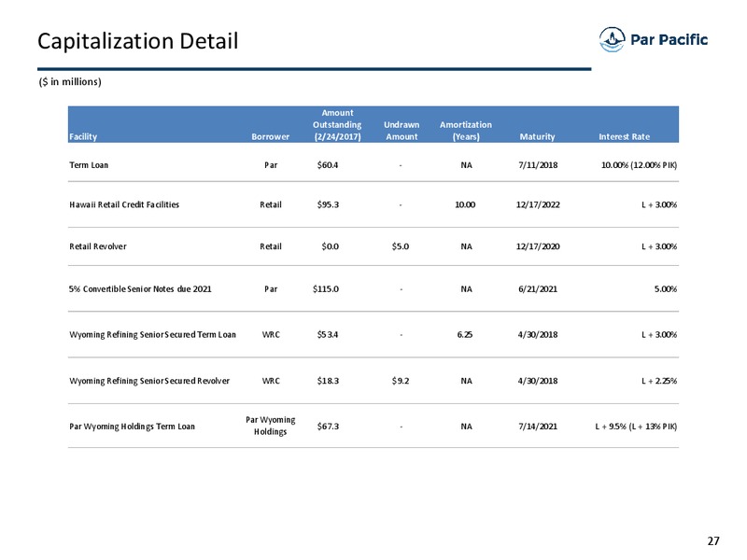747x560 pixels.
Task: Click the page number 27
Action: point(713,541)
